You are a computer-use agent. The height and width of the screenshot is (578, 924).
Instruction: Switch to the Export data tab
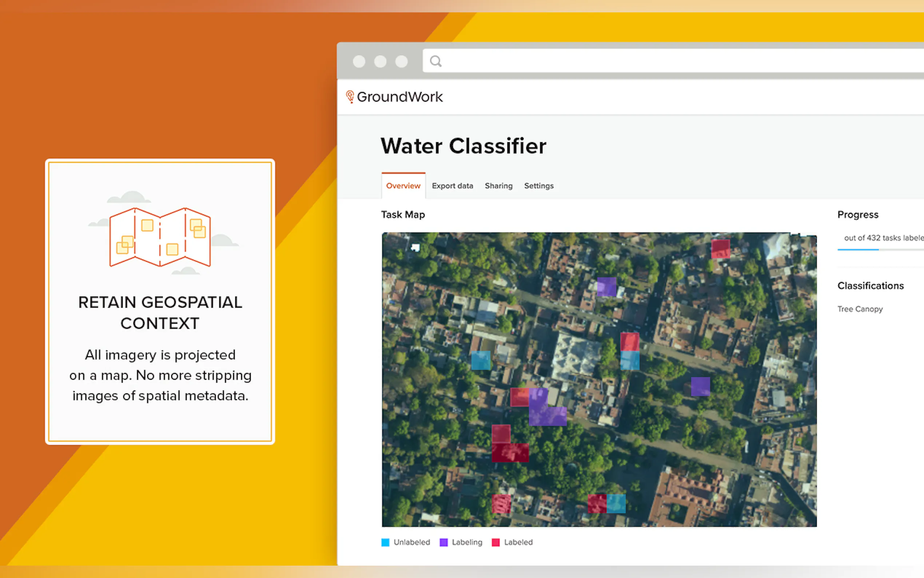(452, 186)
